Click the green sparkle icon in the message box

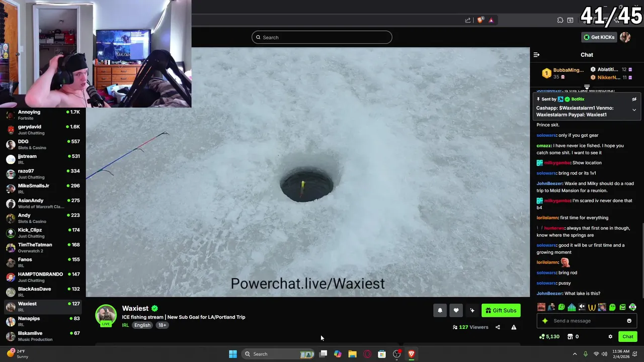click(x=544, y=321)
